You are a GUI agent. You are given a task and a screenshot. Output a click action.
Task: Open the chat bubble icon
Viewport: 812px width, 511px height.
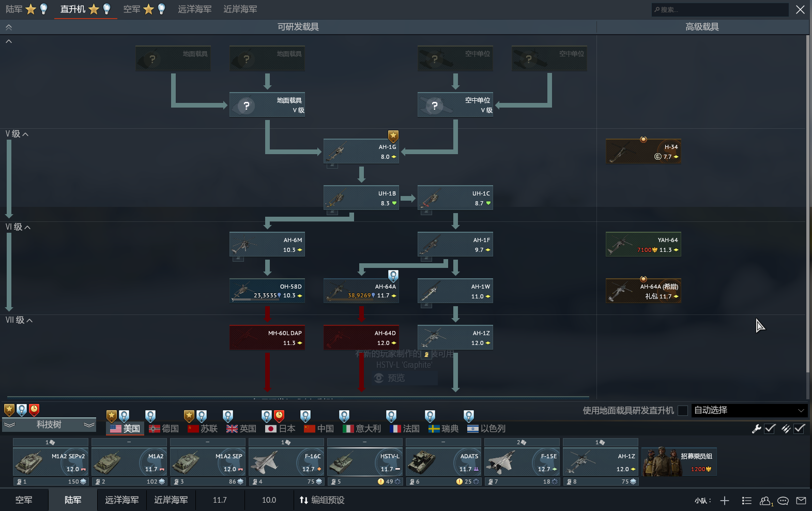[783, 500]
